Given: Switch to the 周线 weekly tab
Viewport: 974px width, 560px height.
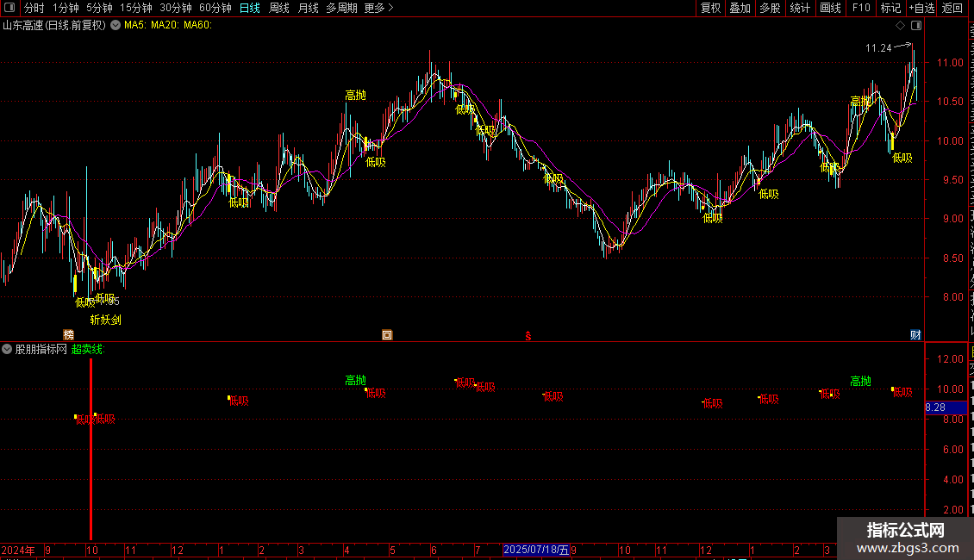Looking at the screenshot, I should pos(279,8).
